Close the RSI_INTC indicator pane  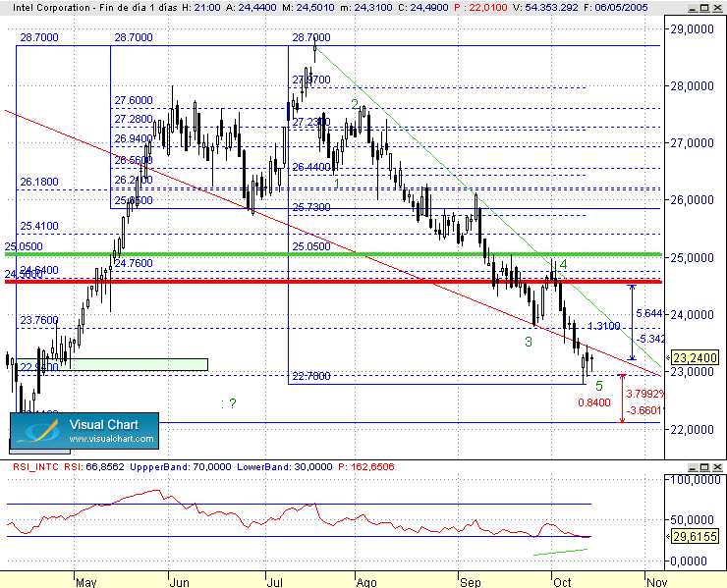pyautogui.click(x=716, y=467)
